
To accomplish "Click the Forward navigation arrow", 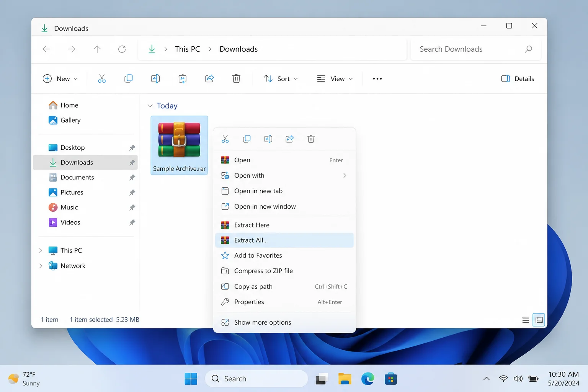I will [72, 49].
